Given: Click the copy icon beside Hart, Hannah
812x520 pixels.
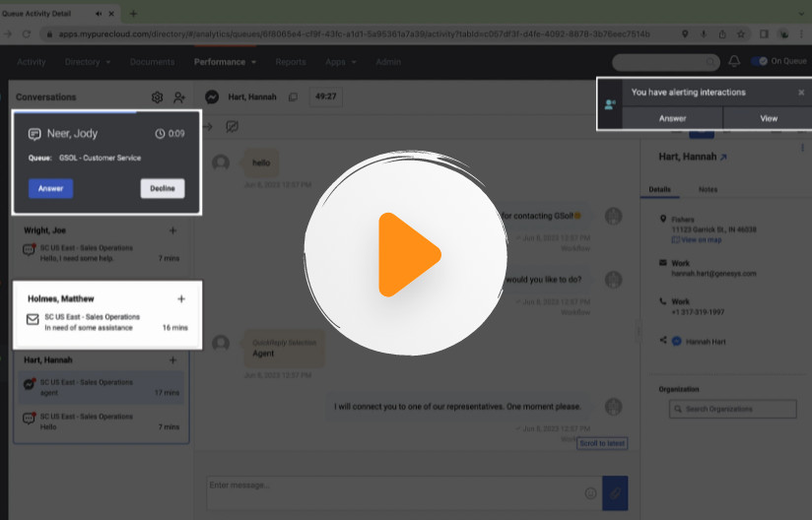Looking at the screenshot, I should (x=293, y=97).
